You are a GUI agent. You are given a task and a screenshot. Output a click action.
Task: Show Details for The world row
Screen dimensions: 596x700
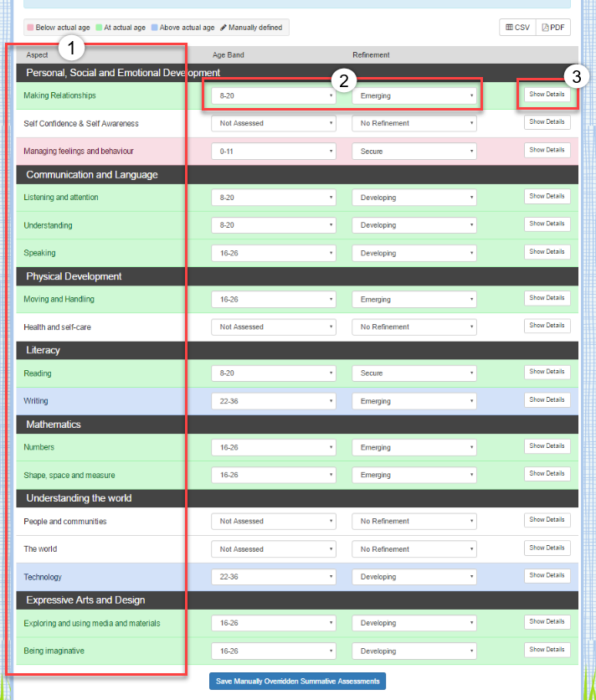click(547, 548)
